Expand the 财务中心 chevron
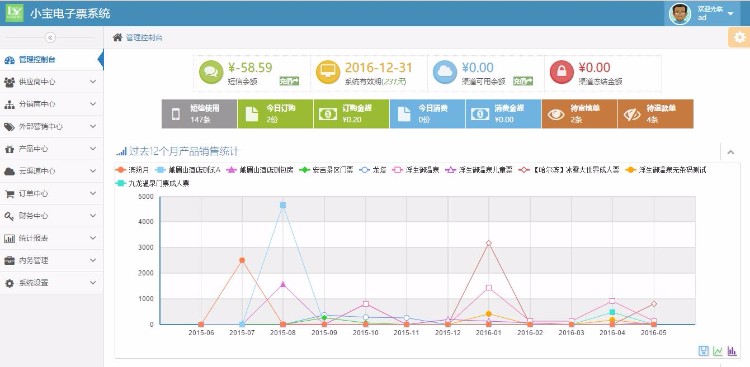This screenshot has width=750, height=367. (93, 215)
